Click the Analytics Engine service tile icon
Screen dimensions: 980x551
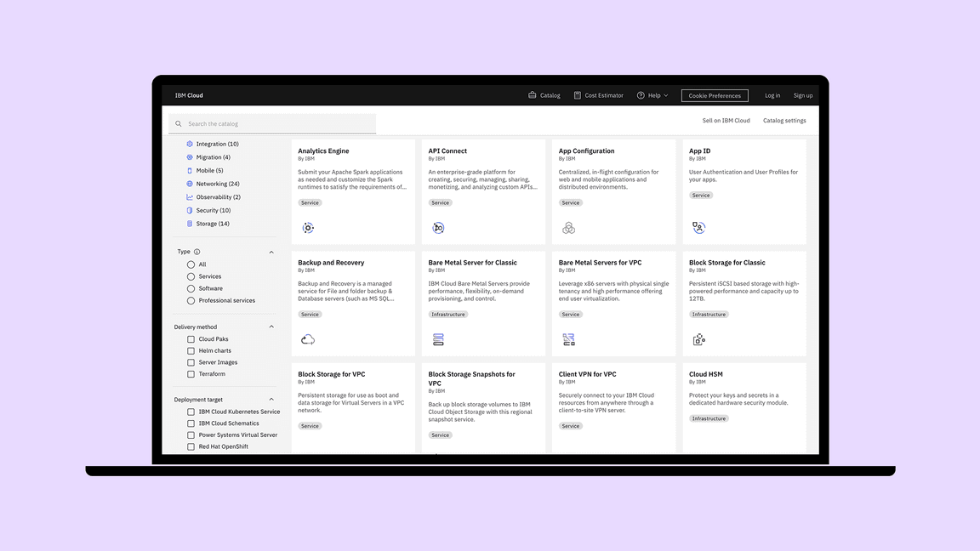tap(308, 227)
